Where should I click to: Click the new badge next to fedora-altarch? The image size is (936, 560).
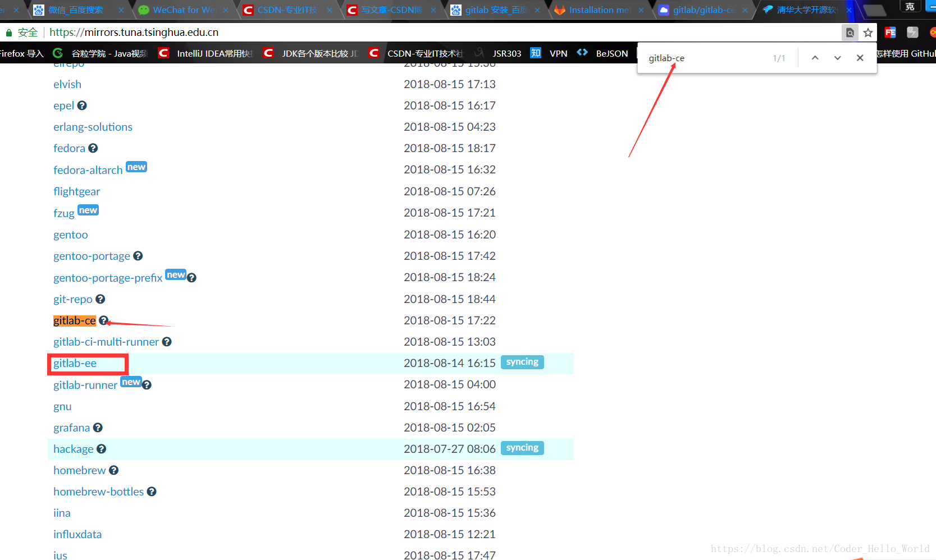136,167
